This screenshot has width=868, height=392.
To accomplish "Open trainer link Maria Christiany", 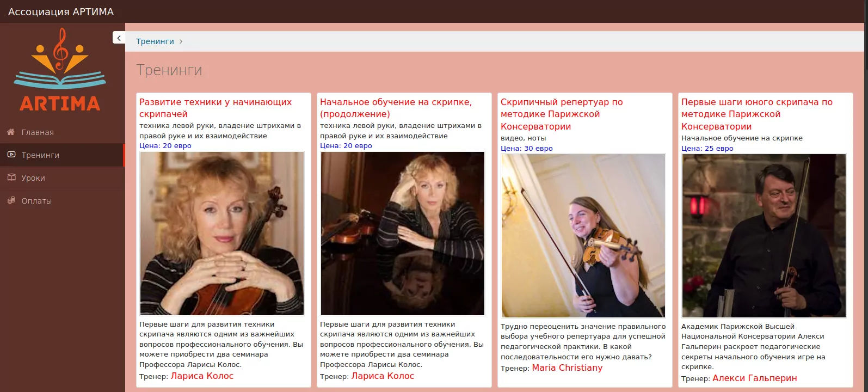I will [x=567, y=368].
